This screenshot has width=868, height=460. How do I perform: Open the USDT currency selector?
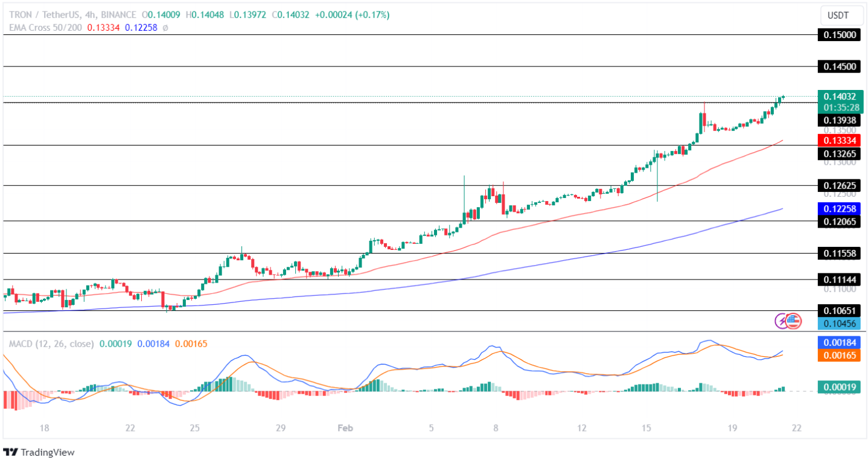(x=841, y=16)
